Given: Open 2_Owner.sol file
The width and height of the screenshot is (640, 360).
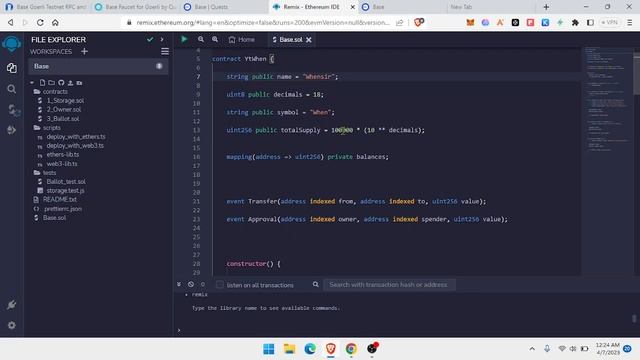Looking at the screenshot, I should click(64, 109).
